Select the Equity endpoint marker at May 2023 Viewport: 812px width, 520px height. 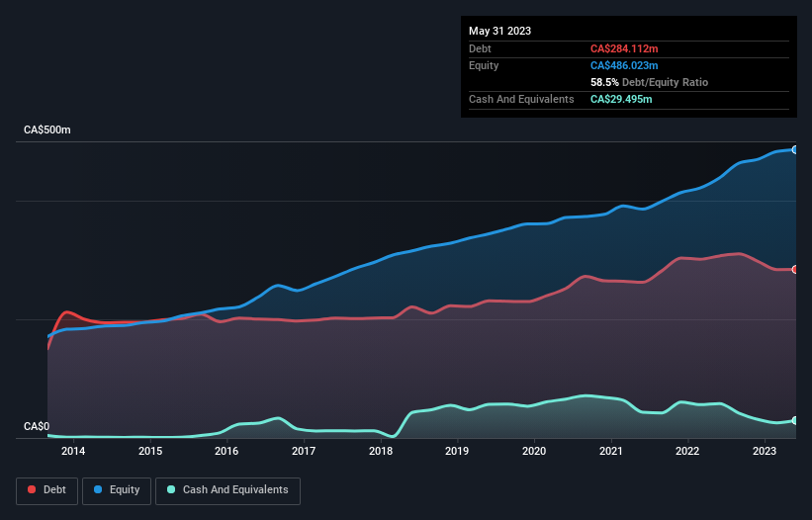click(x=795, y=149)
